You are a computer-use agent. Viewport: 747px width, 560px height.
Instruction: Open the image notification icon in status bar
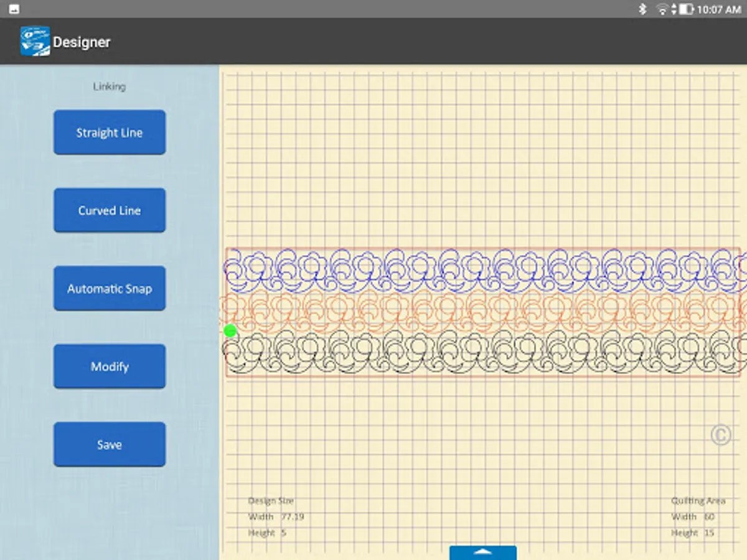point(13,9)
